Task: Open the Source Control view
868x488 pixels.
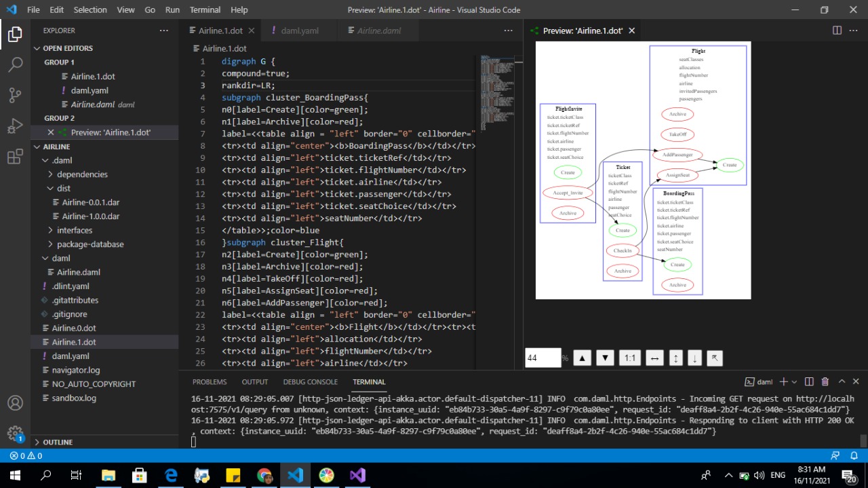Action: point(15,95)
